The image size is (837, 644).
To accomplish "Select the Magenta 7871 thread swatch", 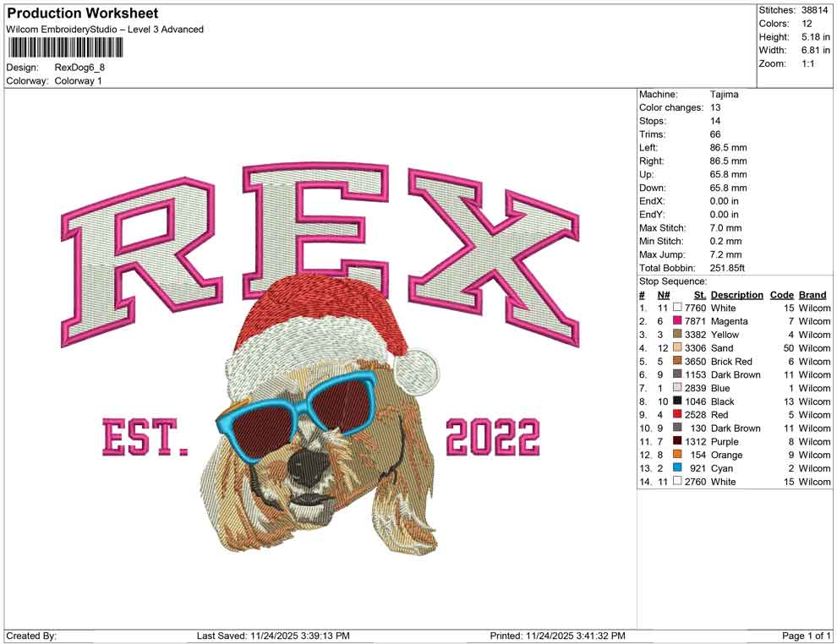I will 676,321.
